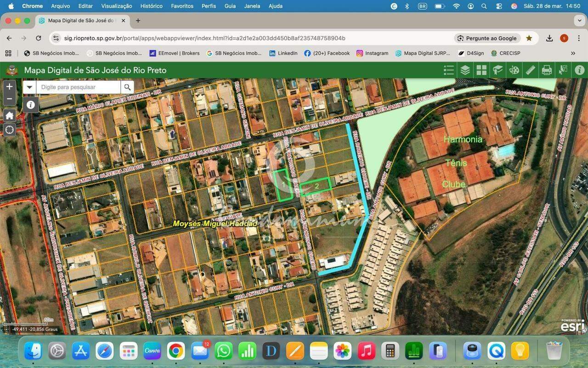Viewport: 588px width, 368px height.
Task: Run search with magnifier button
Action: point(127,87)
